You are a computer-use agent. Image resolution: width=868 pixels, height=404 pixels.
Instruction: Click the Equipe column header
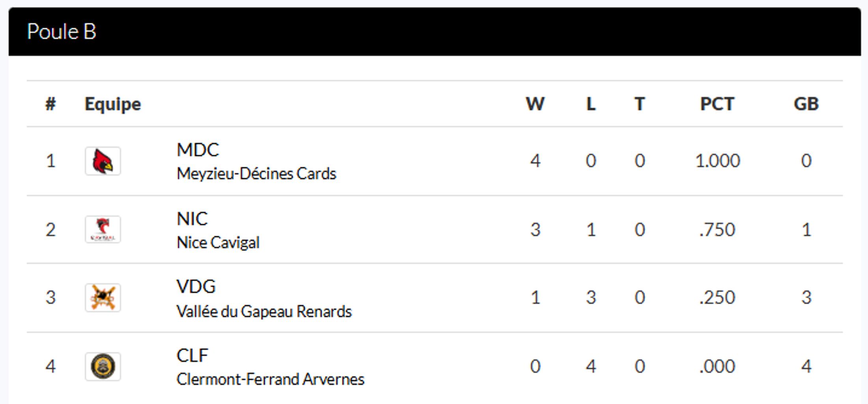coord(113,104)
